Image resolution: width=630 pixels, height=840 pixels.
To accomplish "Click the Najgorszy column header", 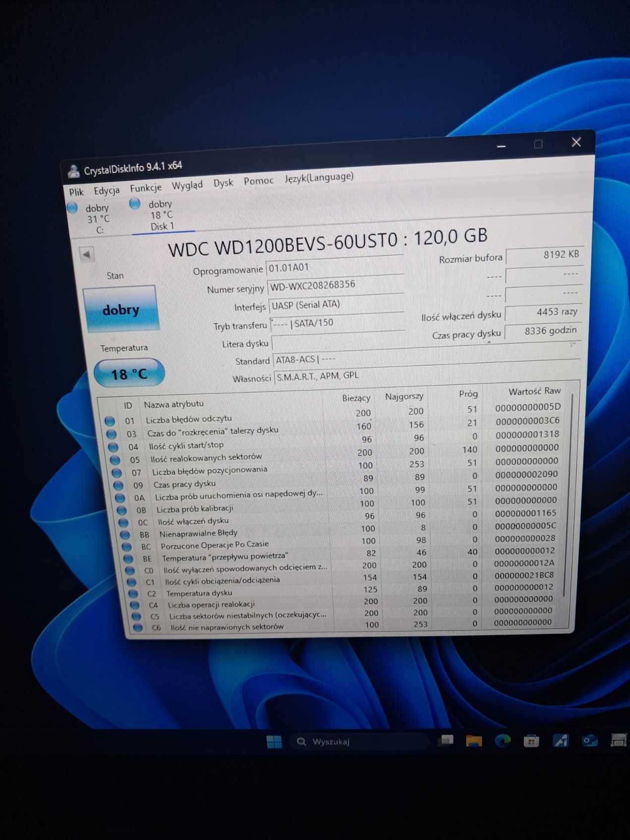I will tap(404, 396).
